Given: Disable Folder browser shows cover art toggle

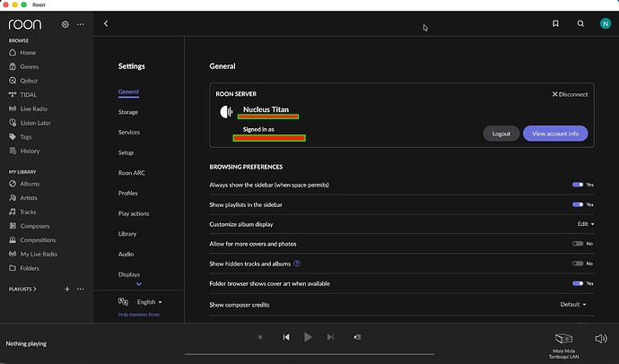Looking at the screenshot, I should tap(578, 283).
